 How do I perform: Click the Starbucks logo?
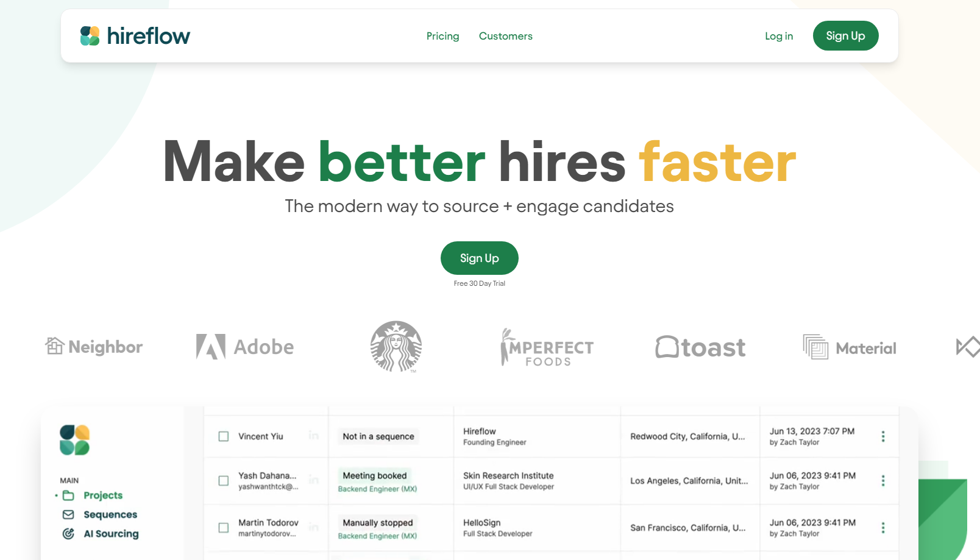click(x=396, y=347)
